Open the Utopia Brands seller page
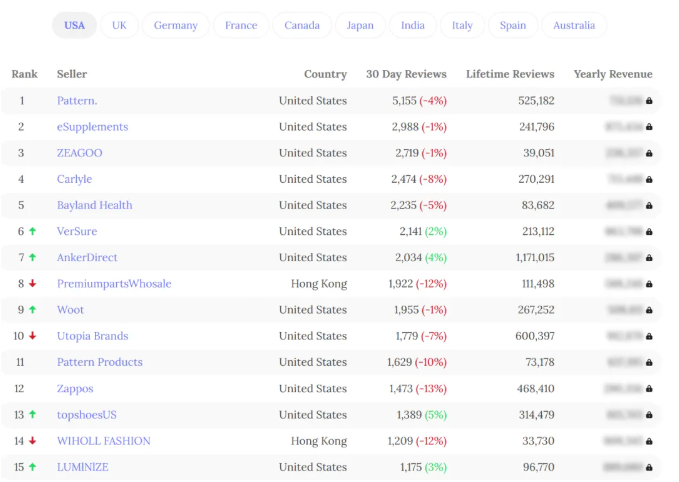The image size is (679, 482). coord(93,336)
